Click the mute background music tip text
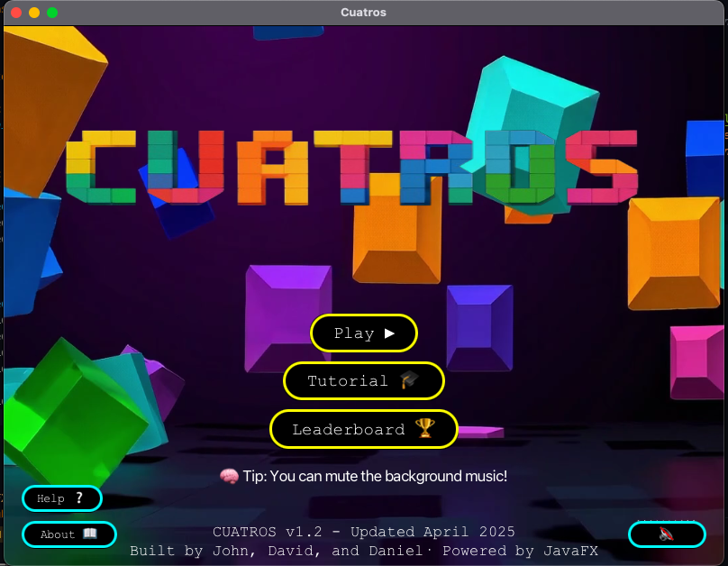Image resolution: width=728 pixels, height=566 pixels. pos(374,476)
